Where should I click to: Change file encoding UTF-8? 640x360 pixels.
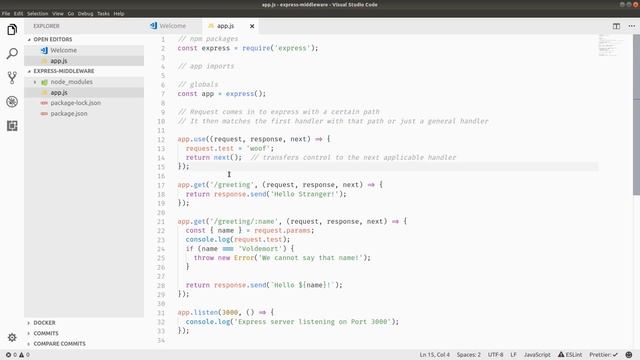point(496,355)
